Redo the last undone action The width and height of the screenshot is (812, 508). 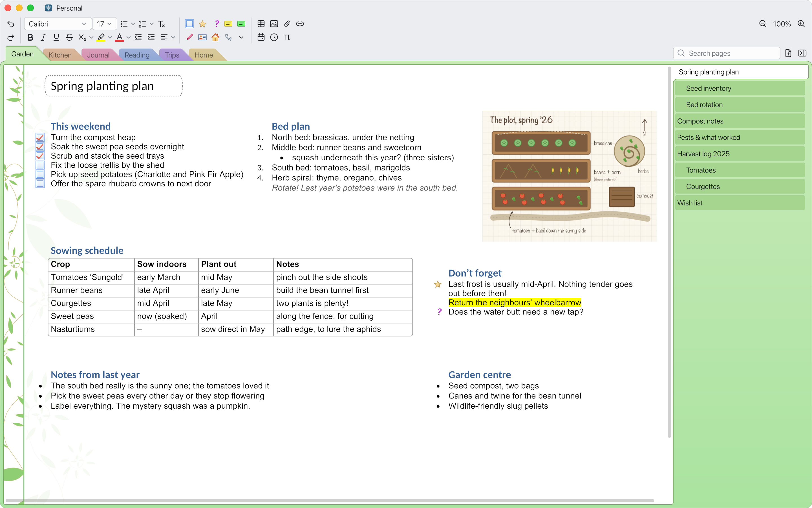tap(11, 37)
